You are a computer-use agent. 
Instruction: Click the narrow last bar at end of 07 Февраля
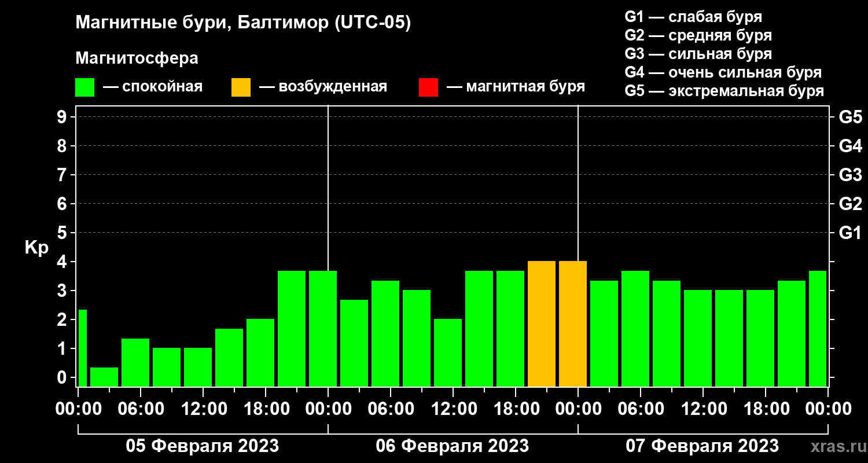pos(818,329)
